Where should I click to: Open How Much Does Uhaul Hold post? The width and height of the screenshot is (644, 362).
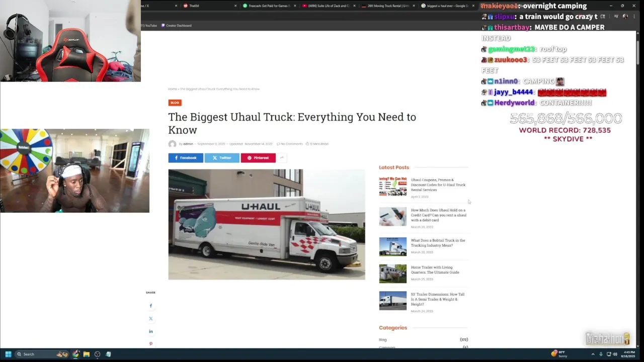(x=439, y=215)
